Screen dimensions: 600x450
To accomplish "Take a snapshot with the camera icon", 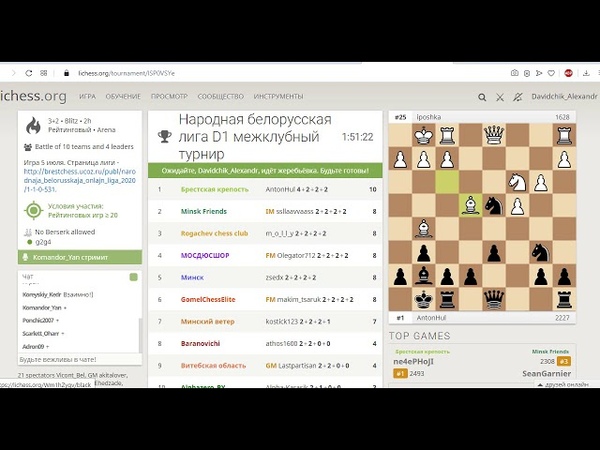I will [x=515, y=73].
